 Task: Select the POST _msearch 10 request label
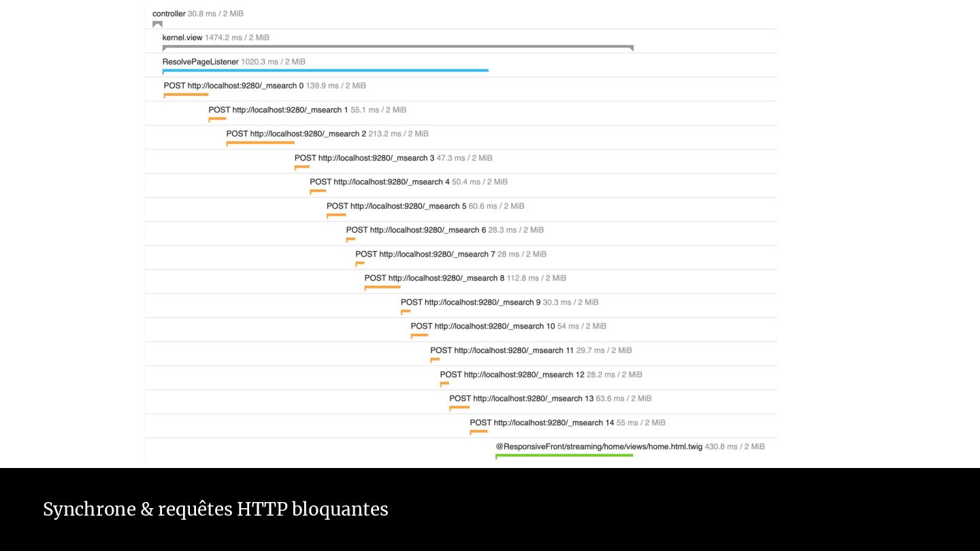pos(482,327)
